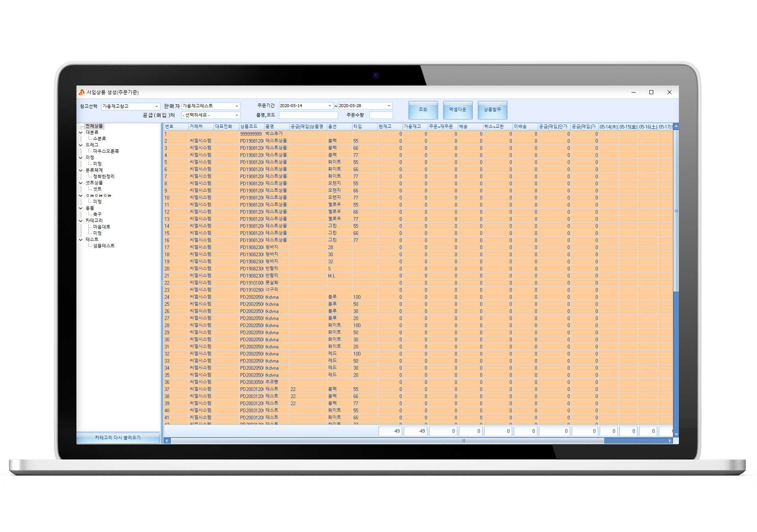Select 전체상품 in the category tree

point(94,126)
